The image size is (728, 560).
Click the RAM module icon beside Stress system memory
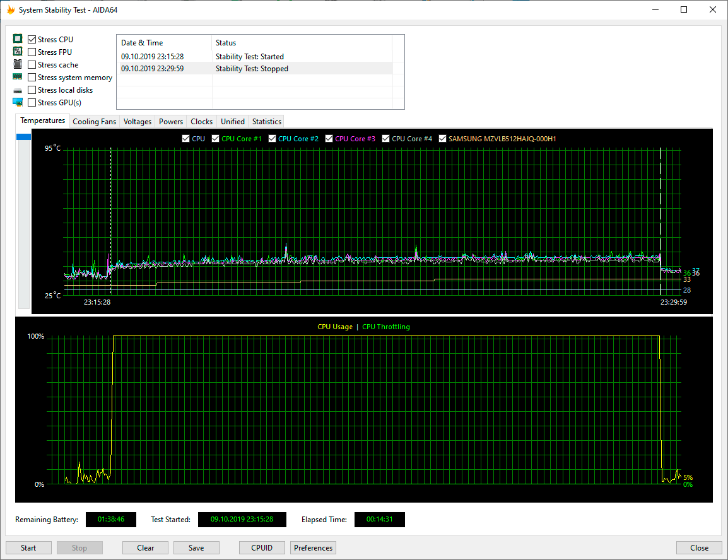point(18,76)
